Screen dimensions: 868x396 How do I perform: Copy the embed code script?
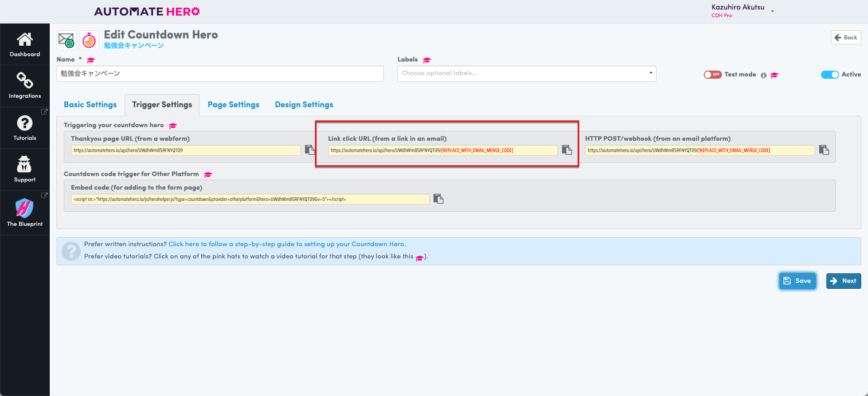439,199
